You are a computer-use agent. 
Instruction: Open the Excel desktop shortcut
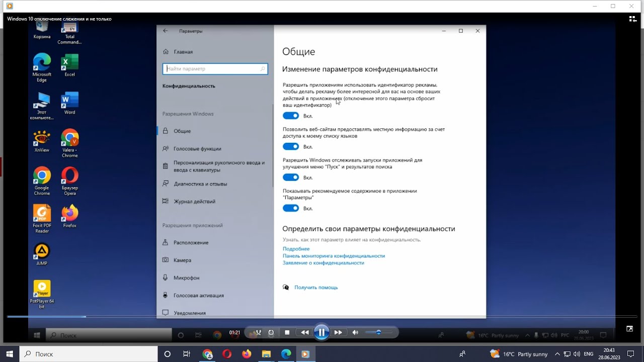[69, 65]
